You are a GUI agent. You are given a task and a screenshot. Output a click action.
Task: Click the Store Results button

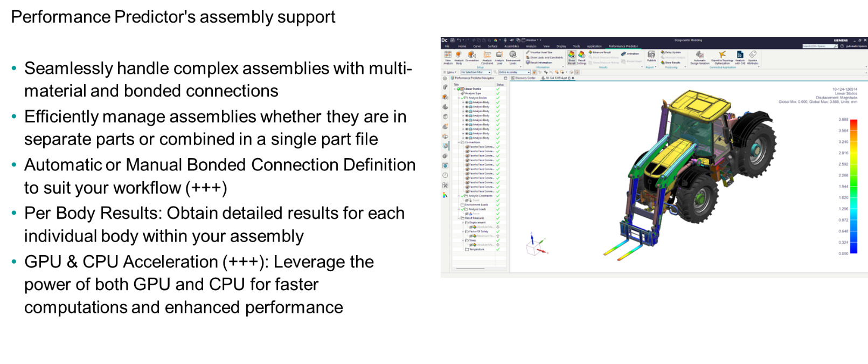tap(671, 63)
